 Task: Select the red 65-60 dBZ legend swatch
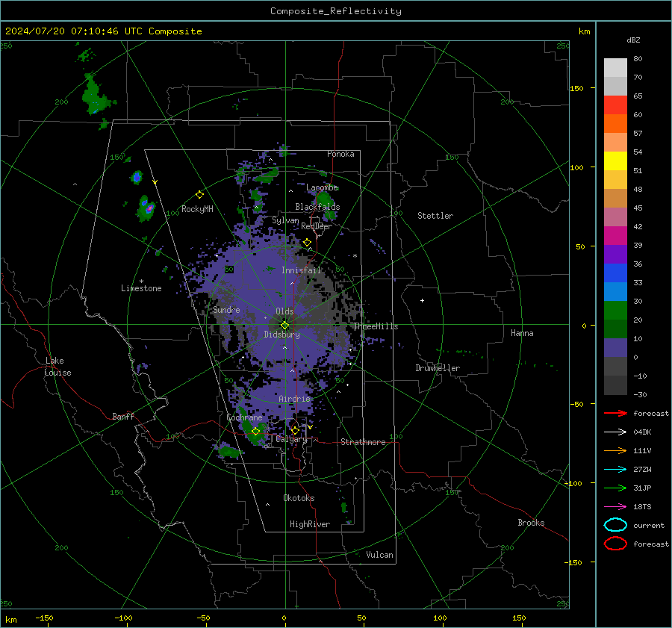(x=615, y=105)
